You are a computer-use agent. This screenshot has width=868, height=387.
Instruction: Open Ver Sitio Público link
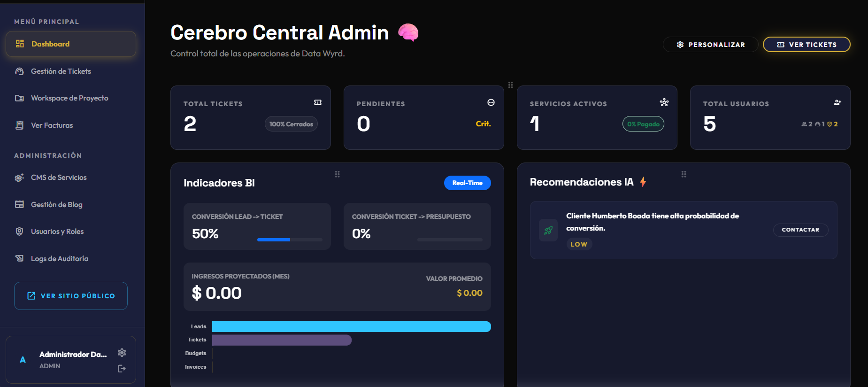[71, 296]
